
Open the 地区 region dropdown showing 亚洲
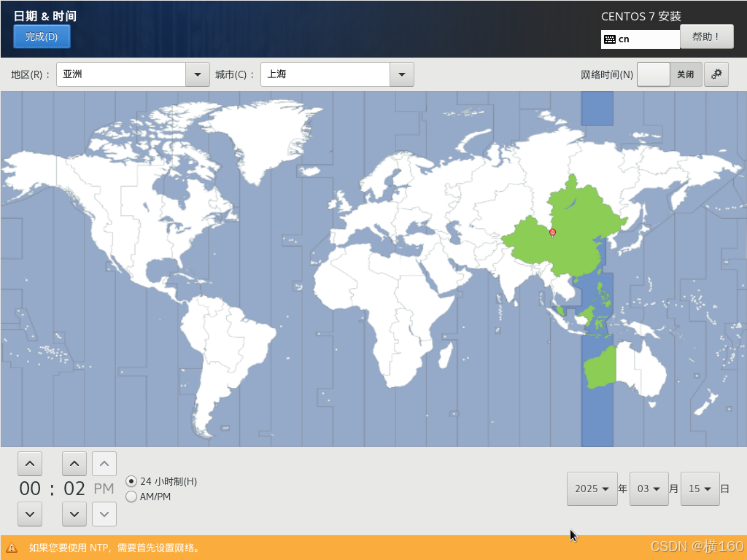tap(133, 74)
